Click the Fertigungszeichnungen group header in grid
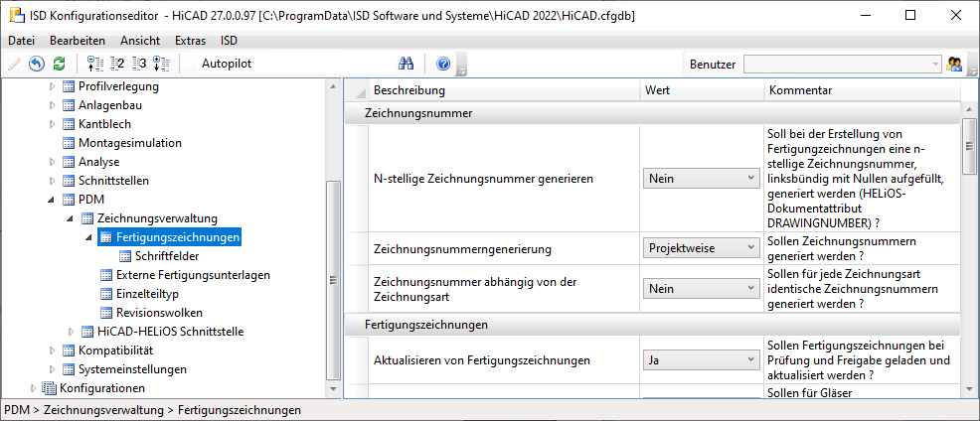 coord(652,325)
